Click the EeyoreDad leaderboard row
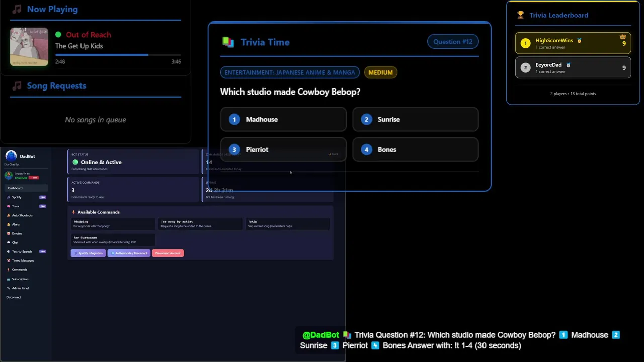644x362 pixels. coord(573,68)
